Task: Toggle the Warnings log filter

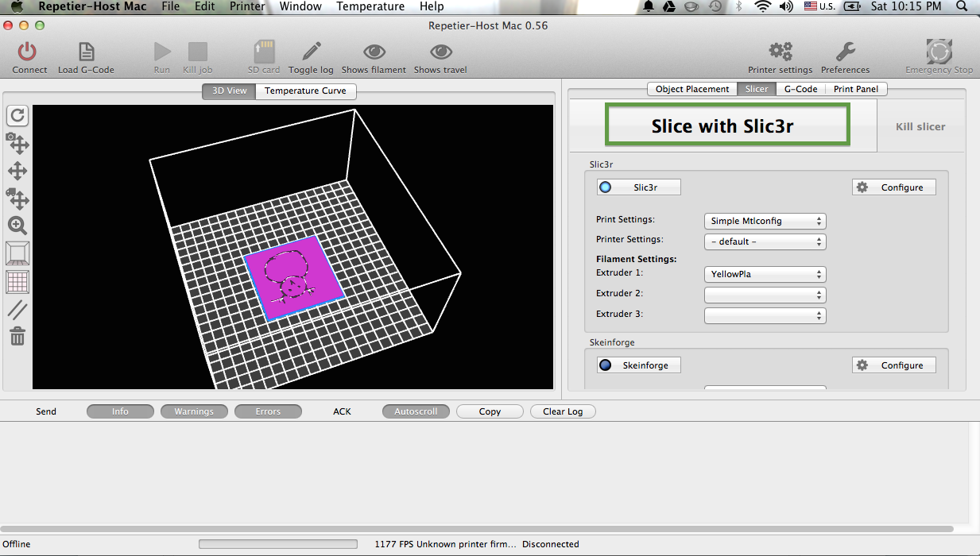Action: [194, 411]
